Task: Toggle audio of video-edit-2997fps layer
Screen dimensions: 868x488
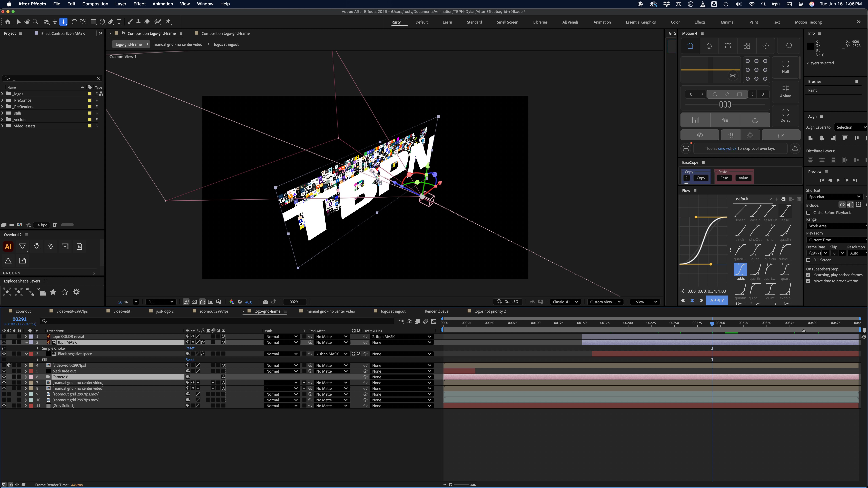Action: click(9, 365)
